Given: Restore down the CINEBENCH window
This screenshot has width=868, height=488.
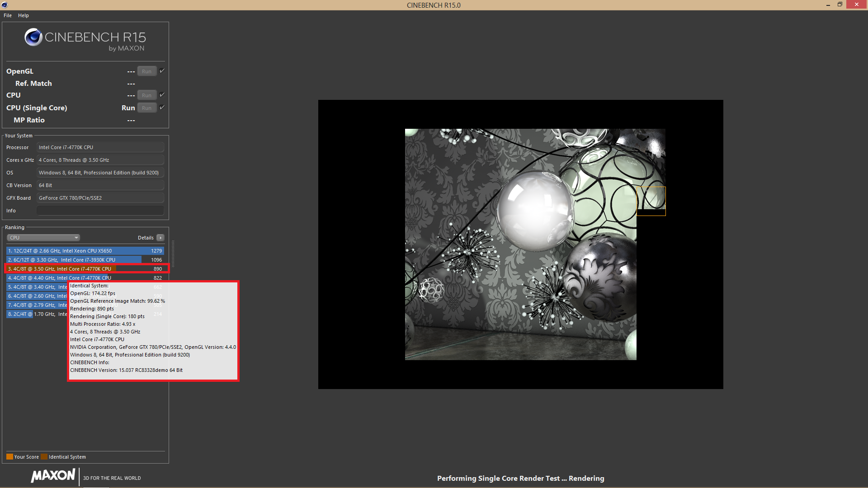Looking at the screenshot, I should tap(840, 5).
